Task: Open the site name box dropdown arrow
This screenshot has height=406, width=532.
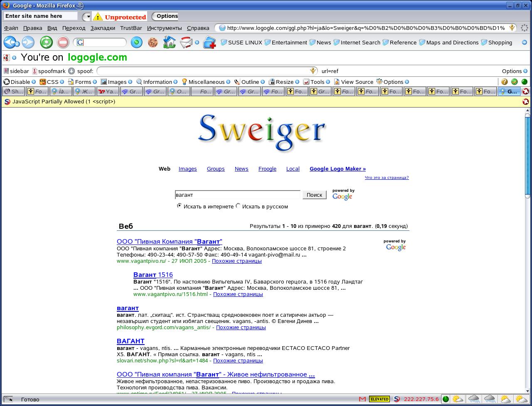Action: point(86,17)
